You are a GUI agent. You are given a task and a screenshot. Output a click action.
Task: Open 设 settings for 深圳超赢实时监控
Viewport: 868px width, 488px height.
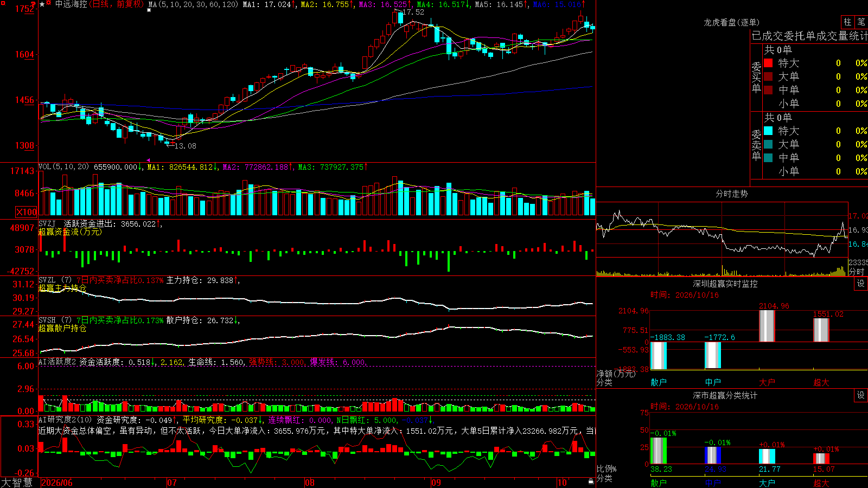861,284
